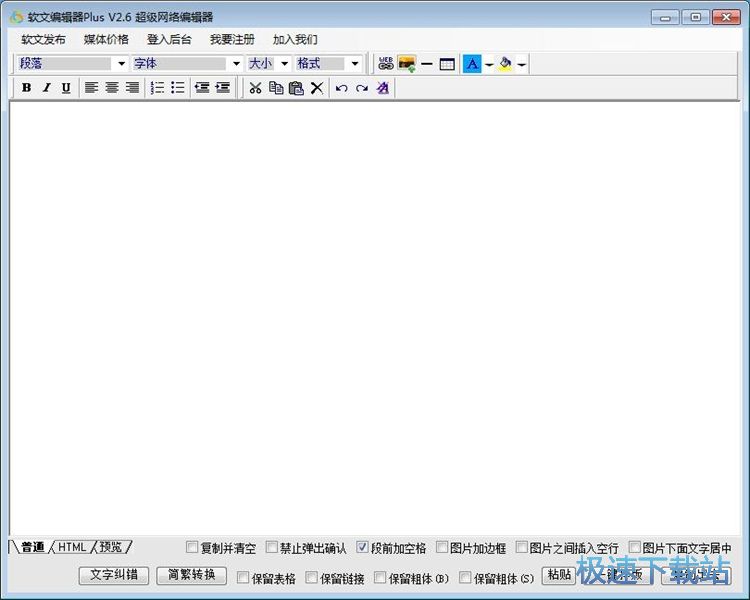
Task: Uncheck the 段前加空格 checkbox
Action: tap(363, 548)
